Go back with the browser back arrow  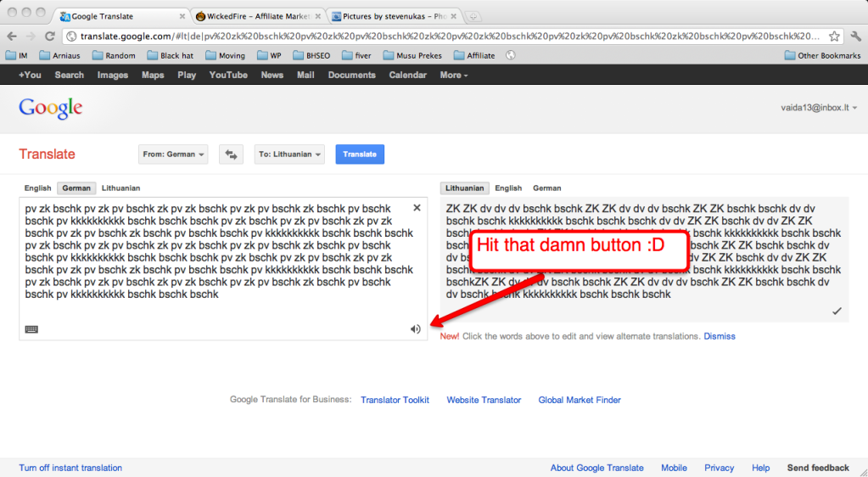tap(12, 36)
